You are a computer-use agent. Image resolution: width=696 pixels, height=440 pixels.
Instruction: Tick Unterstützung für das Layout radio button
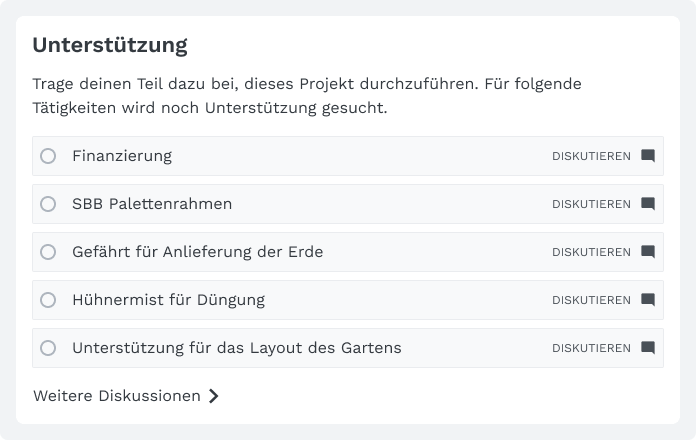48,348
